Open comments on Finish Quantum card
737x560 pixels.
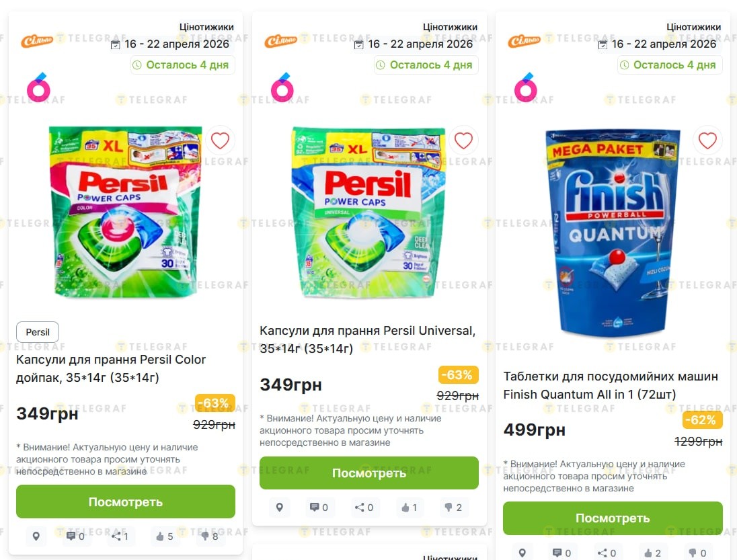point(562,553)
